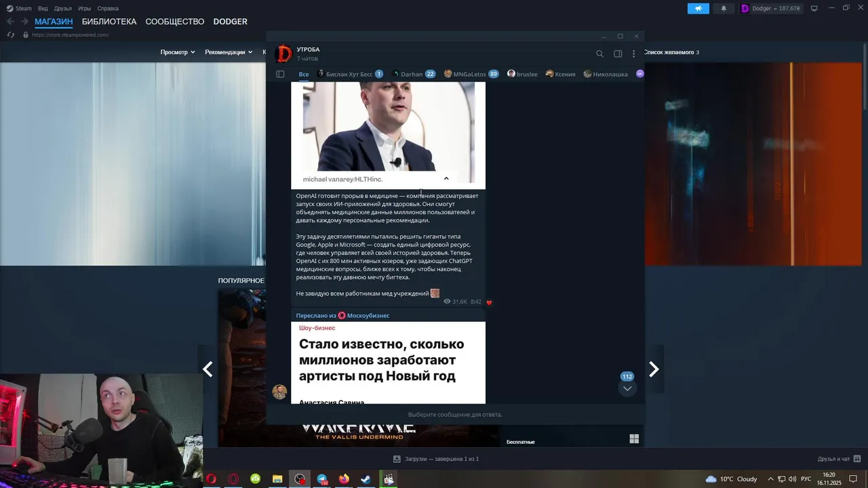
Task: Open OBS Studio from taskbar
Action: coord(300,479)
